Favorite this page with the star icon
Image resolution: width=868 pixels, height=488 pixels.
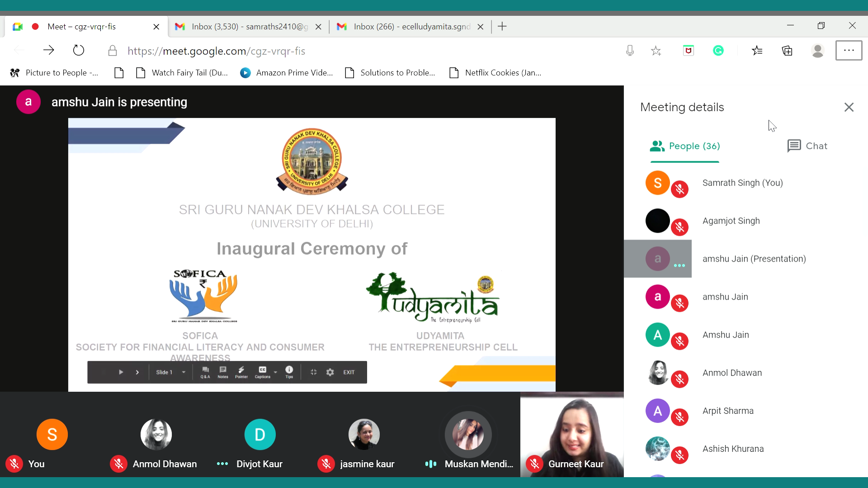tap(656, 51)
